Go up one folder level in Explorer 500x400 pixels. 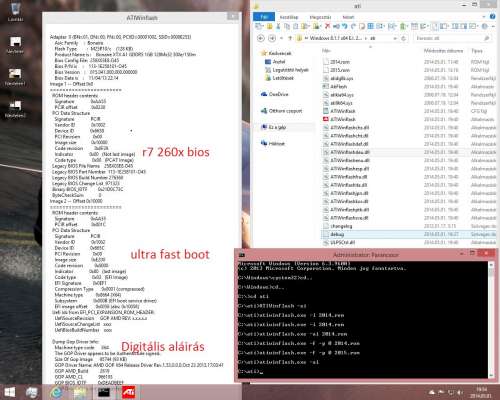pyautogui.click(x=290, y=38)
